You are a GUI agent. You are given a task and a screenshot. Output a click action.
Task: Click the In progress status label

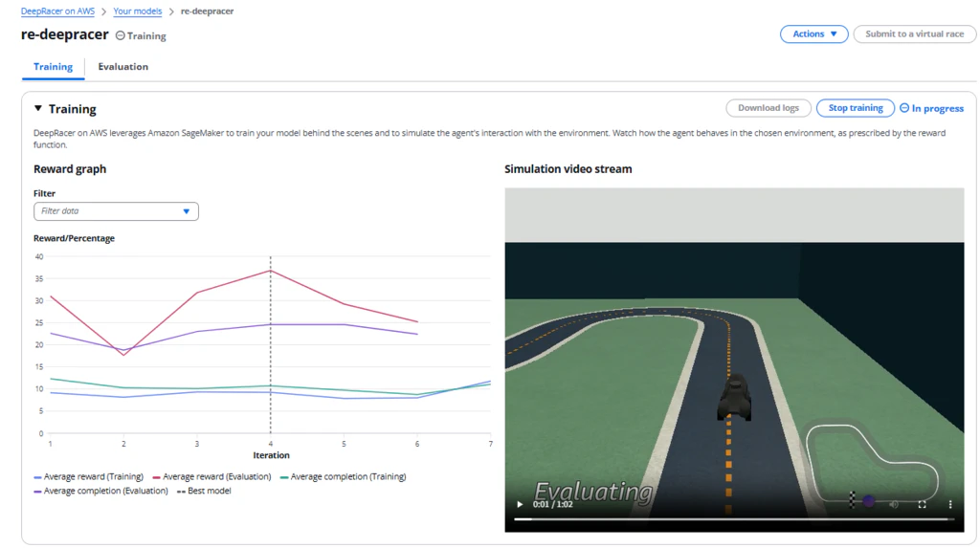(938, 109)
